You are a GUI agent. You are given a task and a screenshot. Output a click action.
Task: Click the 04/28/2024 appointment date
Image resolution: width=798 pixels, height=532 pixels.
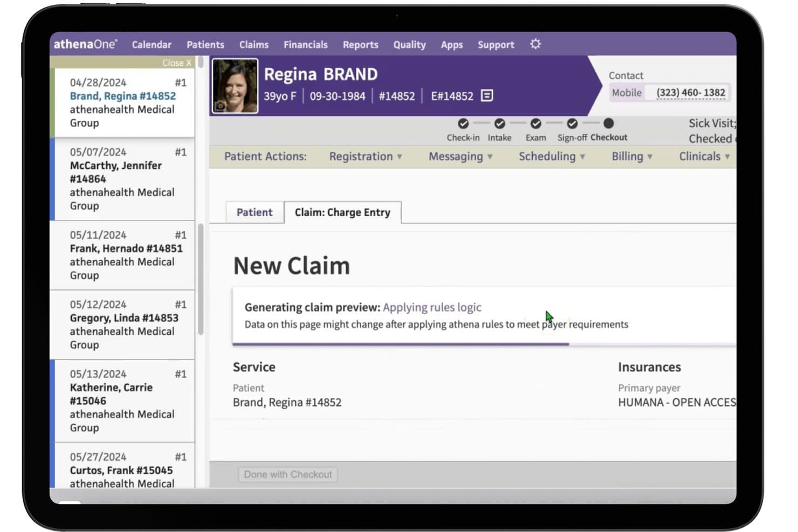98,82
